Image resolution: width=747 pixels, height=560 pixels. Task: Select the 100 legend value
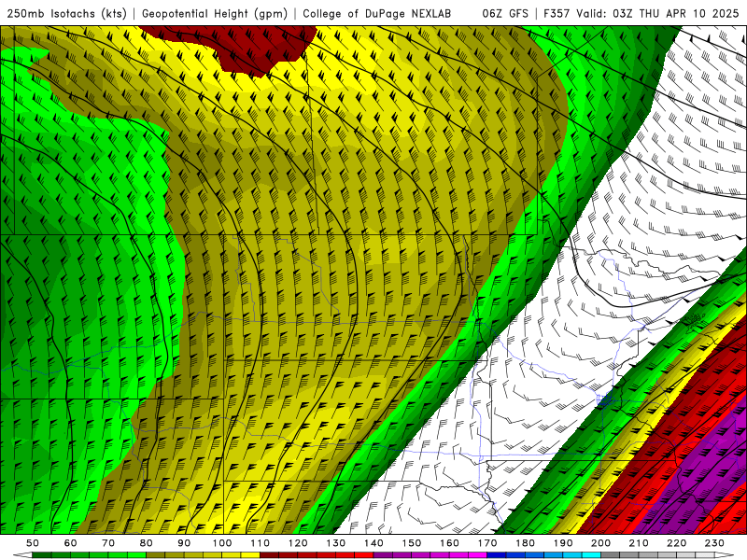click(222, 543)
